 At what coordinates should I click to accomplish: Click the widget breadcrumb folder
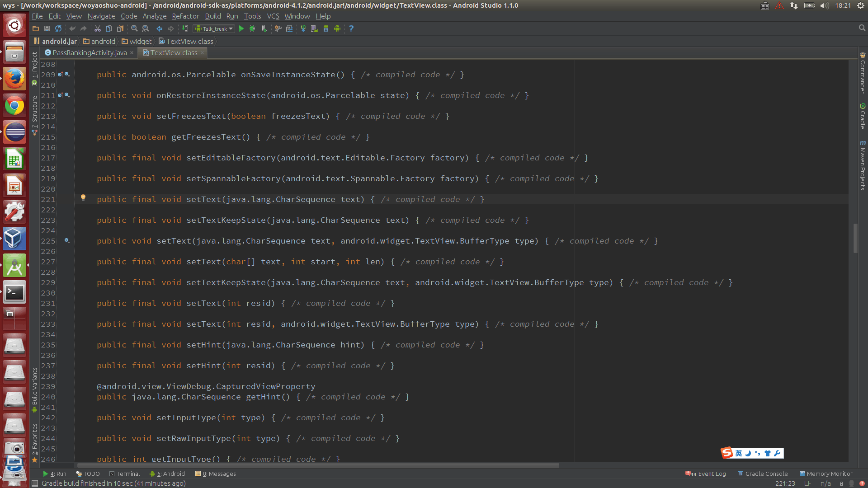click(x=136, y=42)
